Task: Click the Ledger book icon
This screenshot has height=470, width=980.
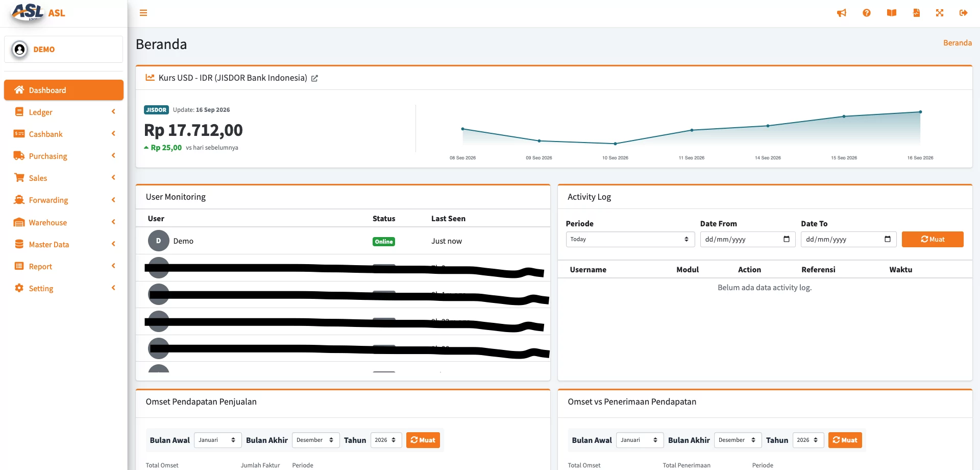Action: click(19, 112)
